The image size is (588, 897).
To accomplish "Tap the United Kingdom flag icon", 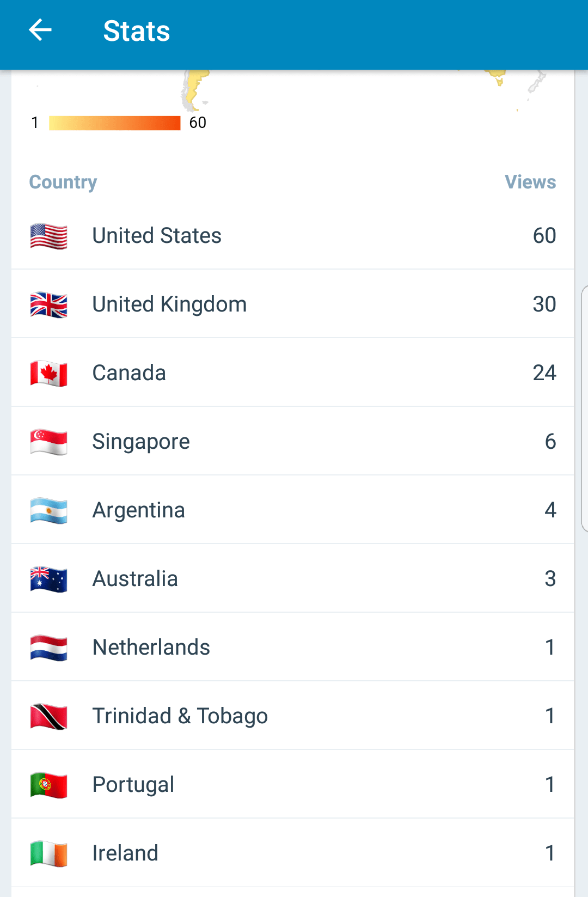I will pyautogui.click(x=49, y=304).
